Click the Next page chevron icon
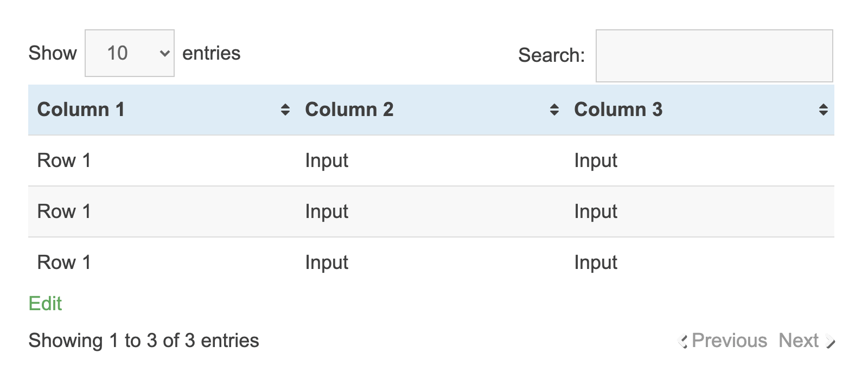868x372 pixels. (830, 341)
